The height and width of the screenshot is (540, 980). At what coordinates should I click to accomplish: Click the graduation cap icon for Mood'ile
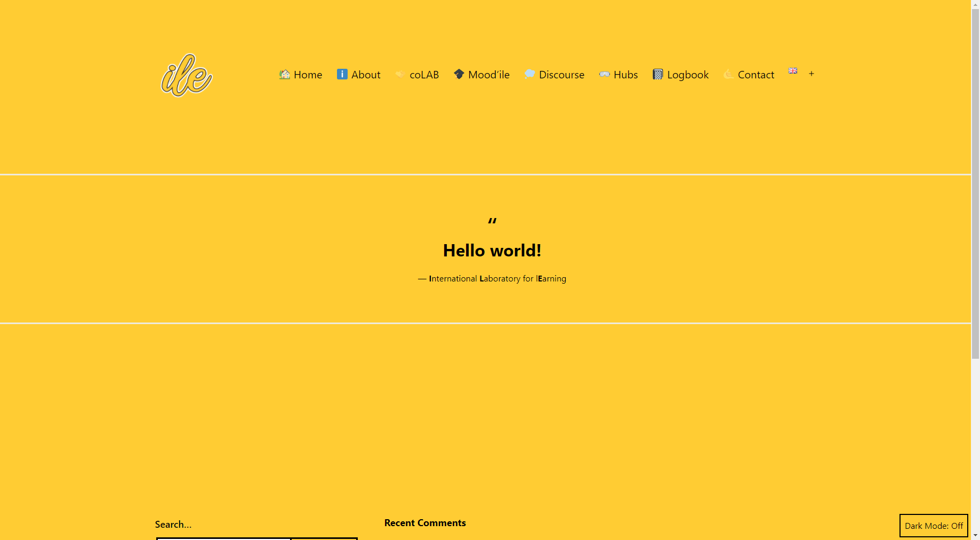coord(459,74)
